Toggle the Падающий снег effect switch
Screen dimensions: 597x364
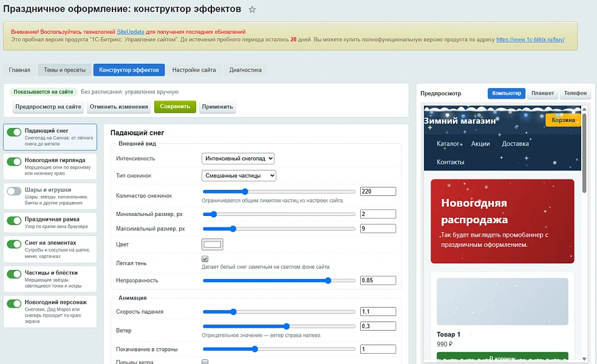pos(14,132)
